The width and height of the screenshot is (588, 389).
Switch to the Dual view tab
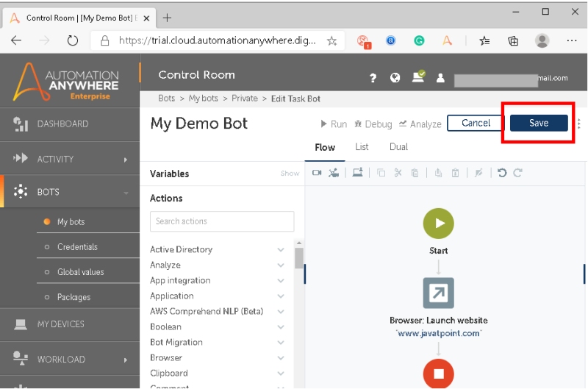pyautogui.click(x=398, y=147)
